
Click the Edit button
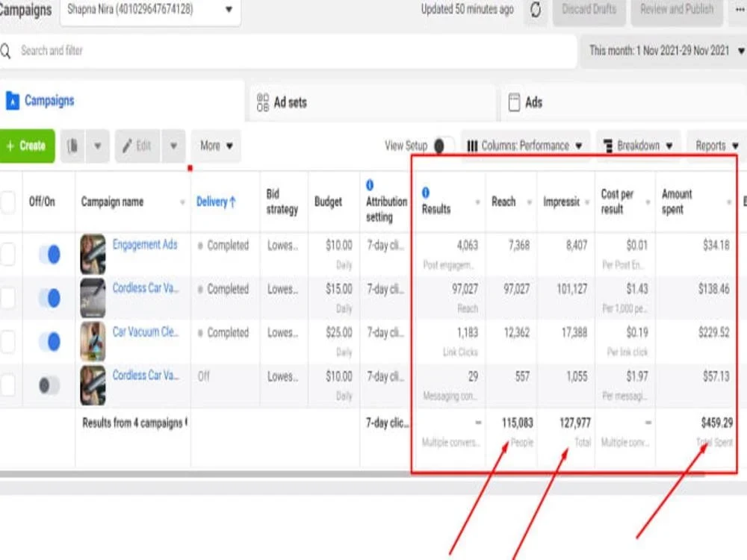click(x=137, y=146)
